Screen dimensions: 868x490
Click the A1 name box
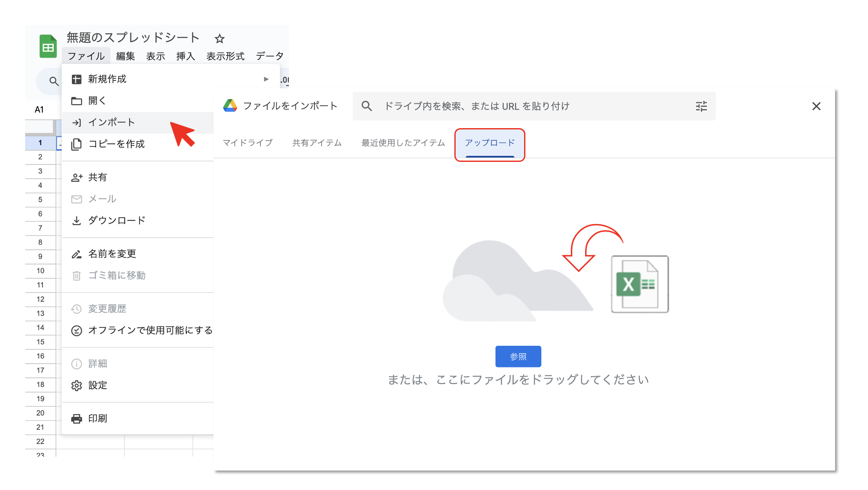39,110
